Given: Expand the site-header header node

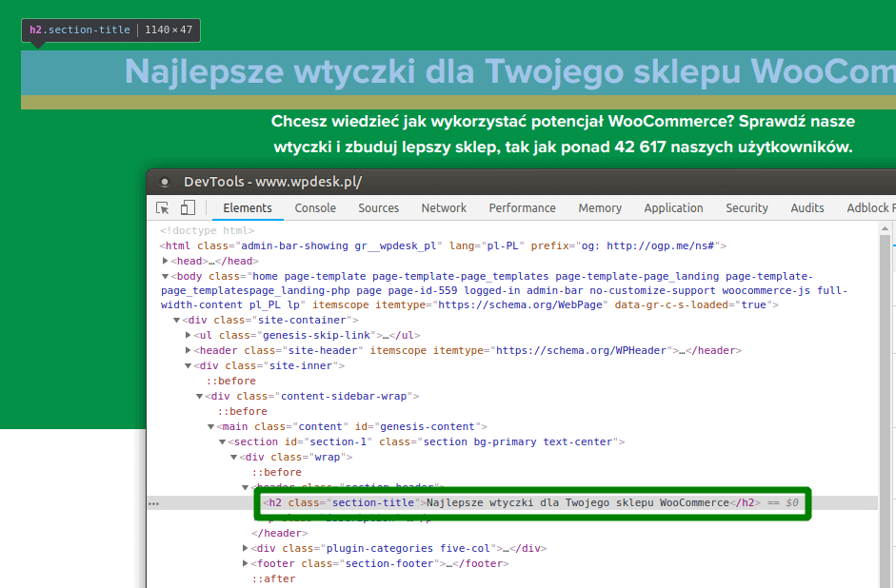Looking at the screenshot, I should coord(188,350).
